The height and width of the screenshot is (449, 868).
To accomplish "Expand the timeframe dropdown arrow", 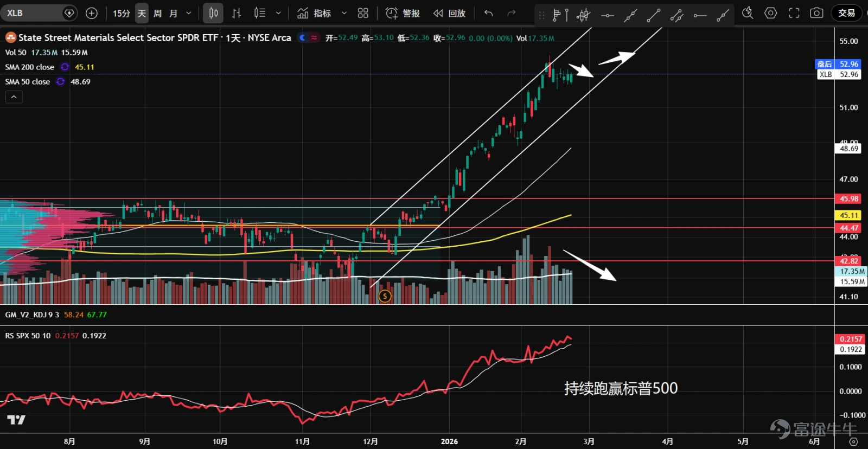I will pyautogui.click(x=189, y=13).
